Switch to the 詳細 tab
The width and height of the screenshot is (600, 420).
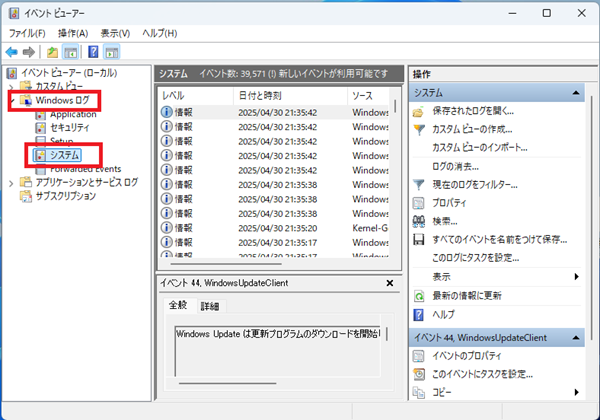pos(210,306)
